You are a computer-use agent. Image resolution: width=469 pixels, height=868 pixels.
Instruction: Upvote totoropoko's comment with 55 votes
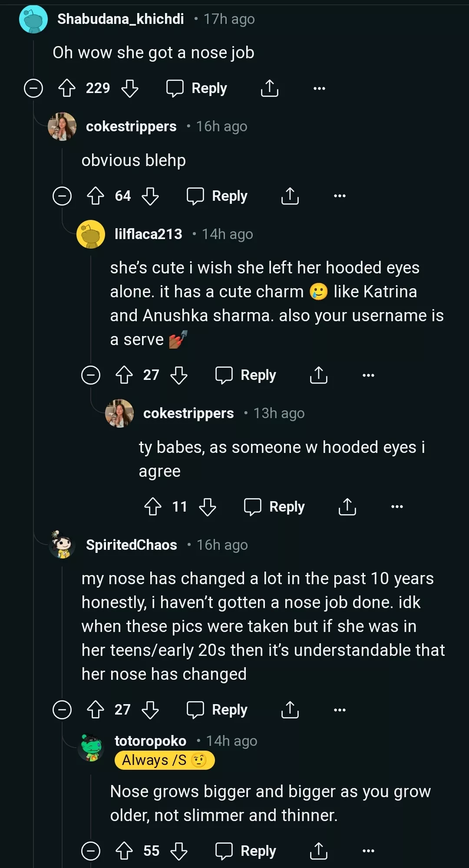124,851
